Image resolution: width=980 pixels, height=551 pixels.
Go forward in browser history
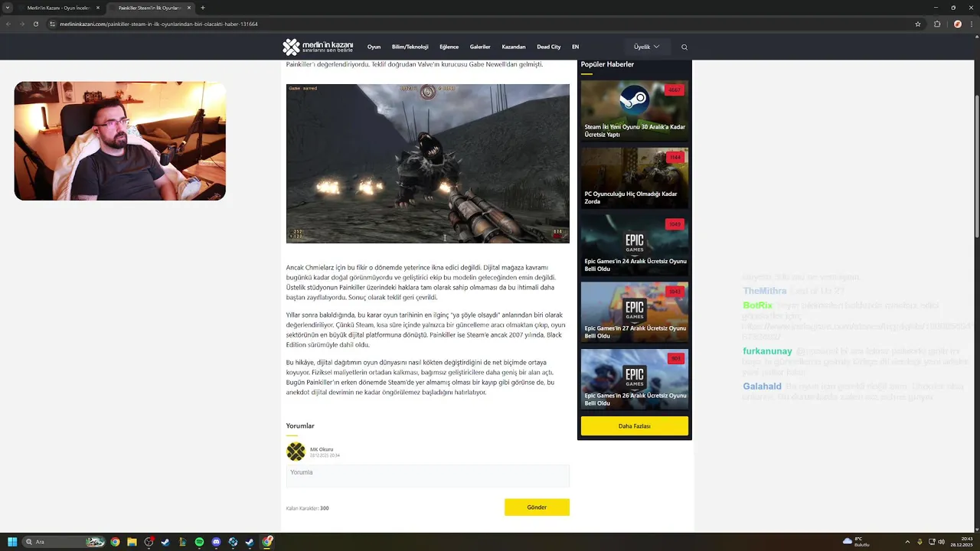(x=21, y=24)
